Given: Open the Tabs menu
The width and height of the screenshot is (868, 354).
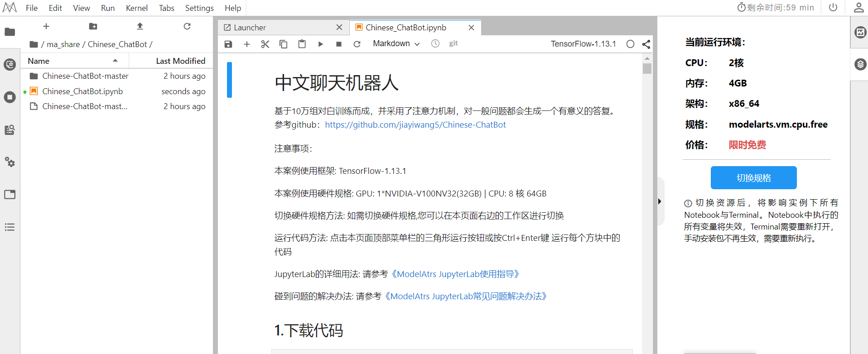Looking at the screenshot, I should tap(167, 8).
